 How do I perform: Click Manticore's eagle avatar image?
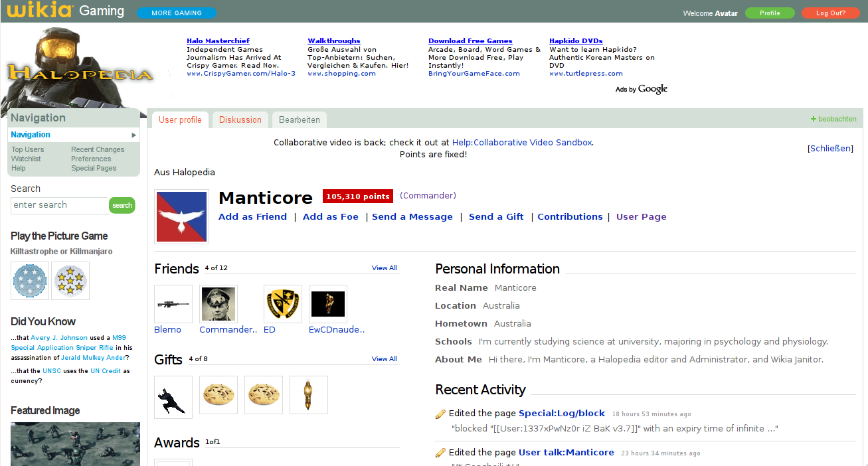181,216
